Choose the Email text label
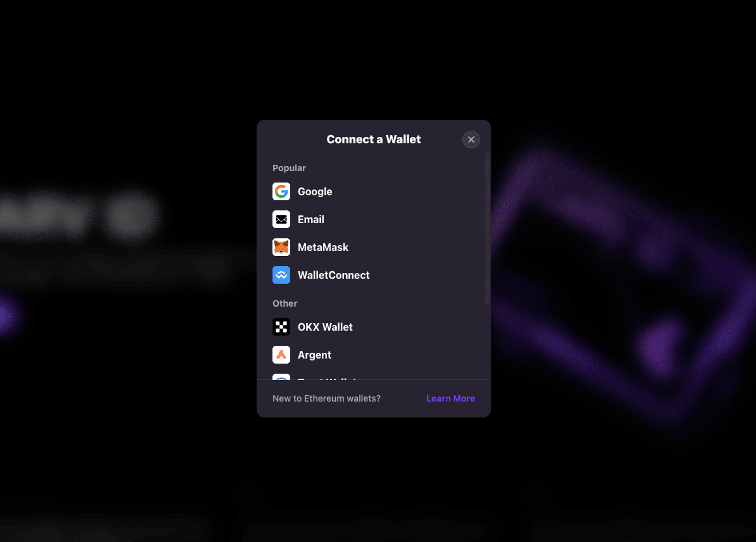The width and height of the screenshot is (756, 542). point(311,220)
